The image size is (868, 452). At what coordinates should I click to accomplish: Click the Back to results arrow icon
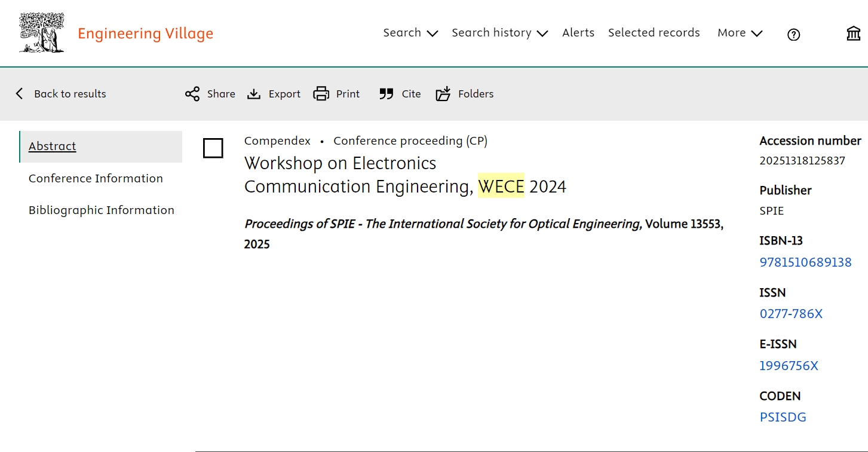pos(20,93)
